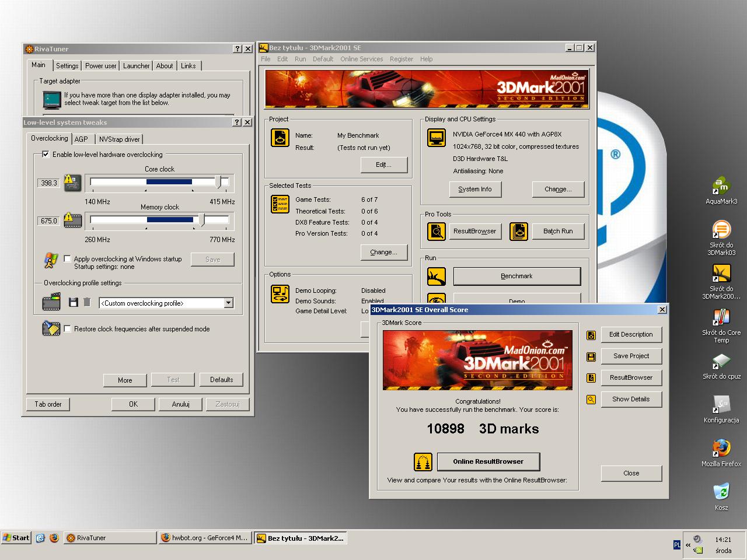The height and width of the screenshot is (560, 747).
Task: Click the Save Project floppy icon
Action: coord(591,356)
